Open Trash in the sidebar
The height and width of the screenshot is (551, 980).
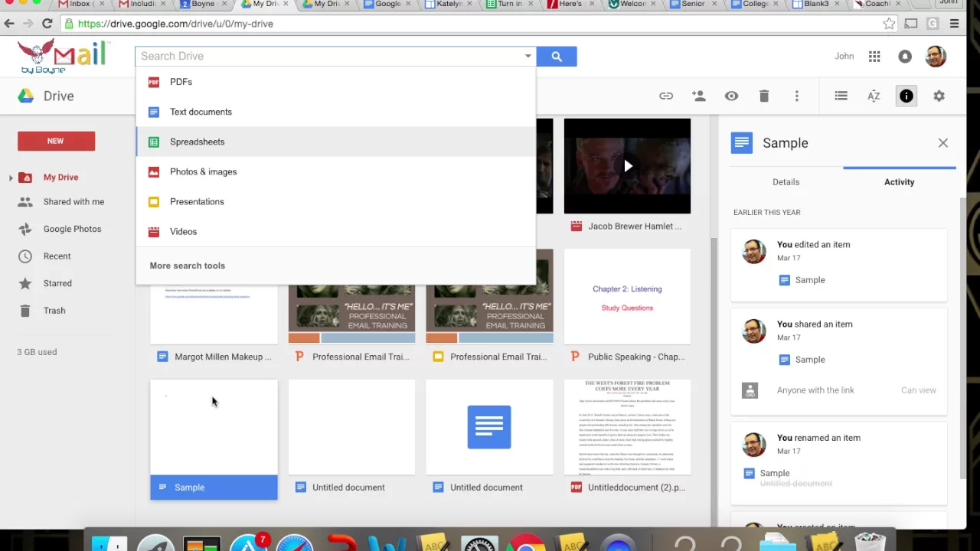coord(54,311)
